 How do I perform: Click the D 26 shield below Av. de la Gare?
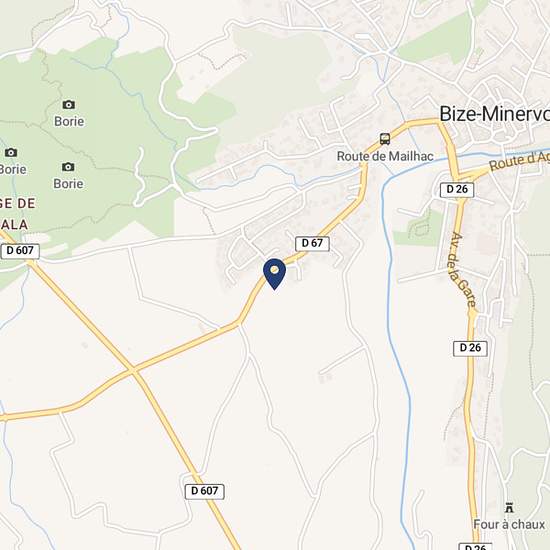click(470, 348)
